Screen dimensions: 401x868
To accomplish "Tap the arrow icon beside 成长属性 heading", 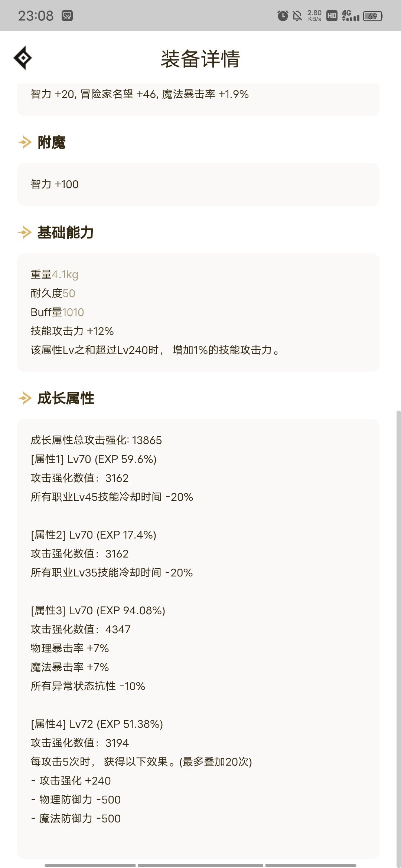I will click(25, 398).
